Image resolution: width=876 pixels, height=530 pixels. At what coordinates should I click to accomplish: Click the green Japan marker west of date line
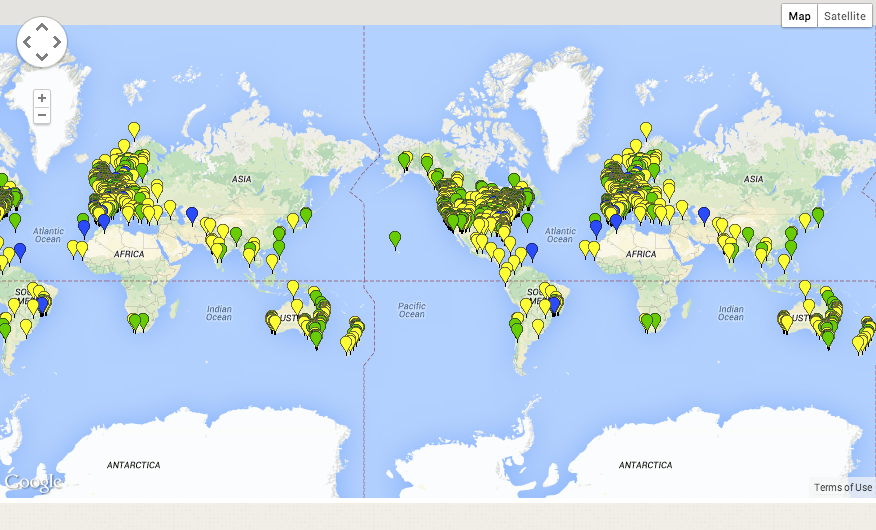[x=306, y=215]
